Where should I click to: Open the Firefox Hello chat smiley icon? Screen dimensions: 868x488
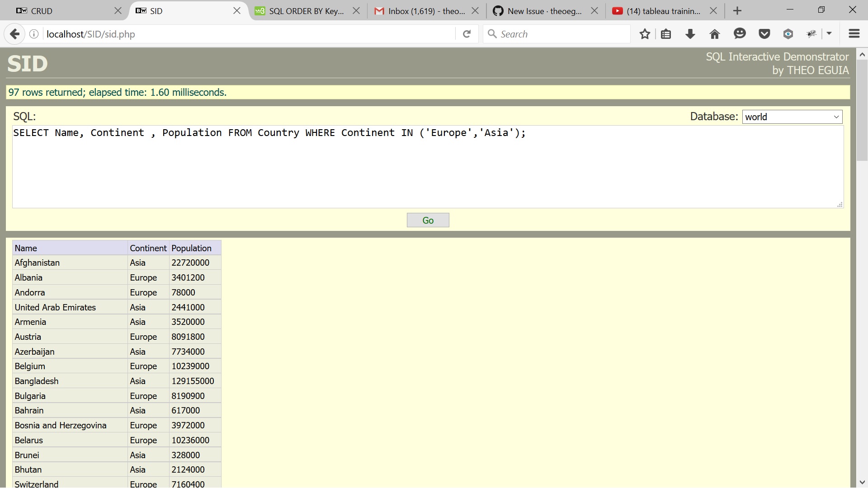coord(740,33)
